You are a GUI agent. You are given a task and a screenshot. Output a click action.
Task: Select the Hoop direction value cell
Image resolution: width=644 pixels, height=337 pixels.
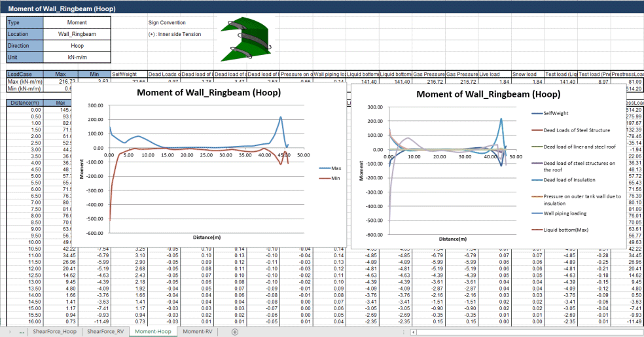click(77, 46)
